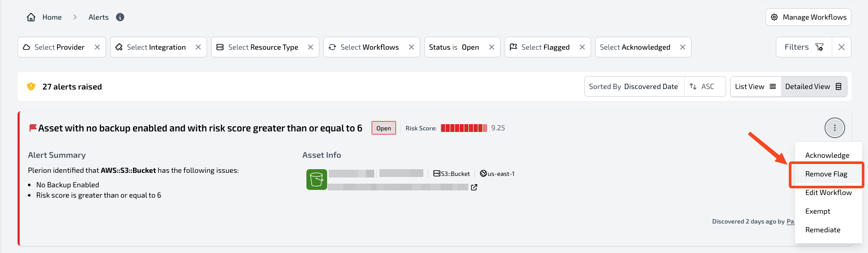This screenshot has height=253, width=868.
Task: Choose Remove Flag from the menu
Action: (826, 174)
